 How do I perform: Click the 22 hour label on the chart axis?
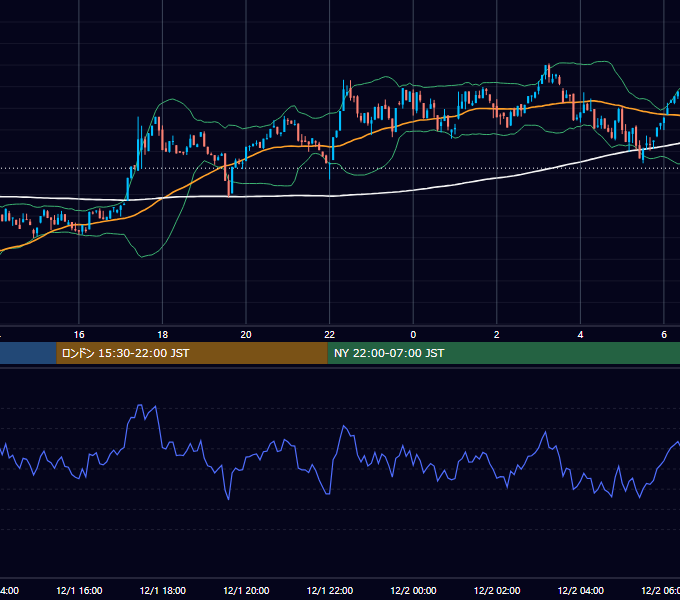[330, 335]
